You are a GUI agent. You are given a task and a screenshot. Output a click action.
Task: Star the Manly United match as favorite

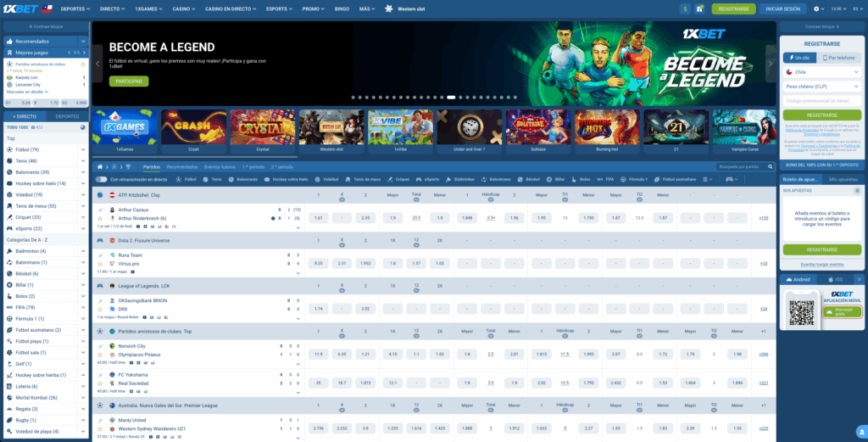tap(100, 428)
